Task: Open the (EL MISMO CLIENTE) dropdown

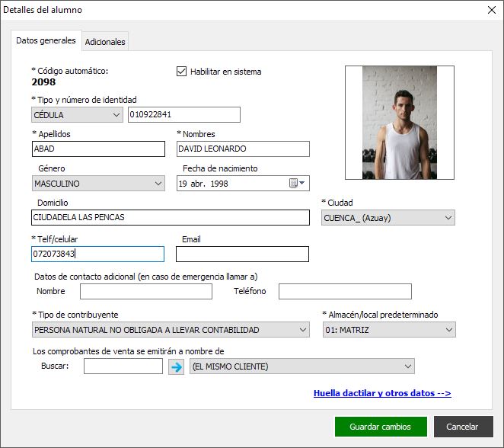Action: 301,366
